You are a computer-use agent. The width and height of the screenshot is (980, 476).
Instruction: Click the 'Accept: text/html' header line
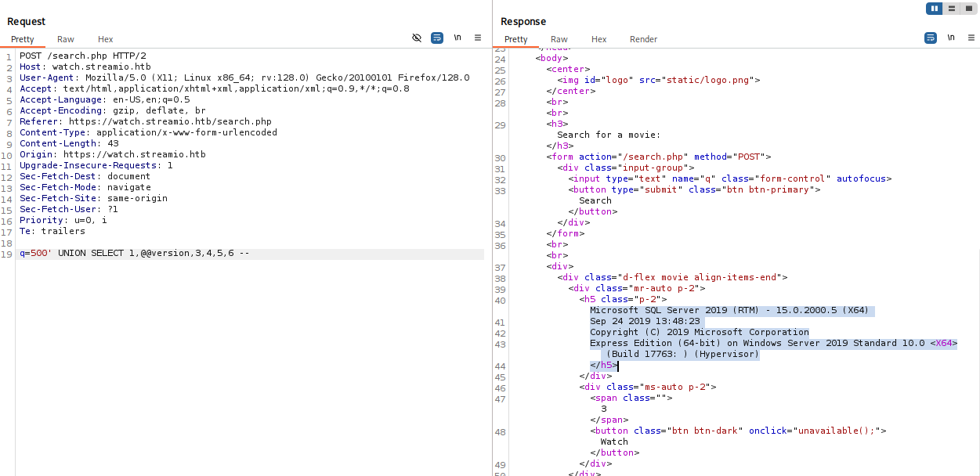click(x=215, y=88)
